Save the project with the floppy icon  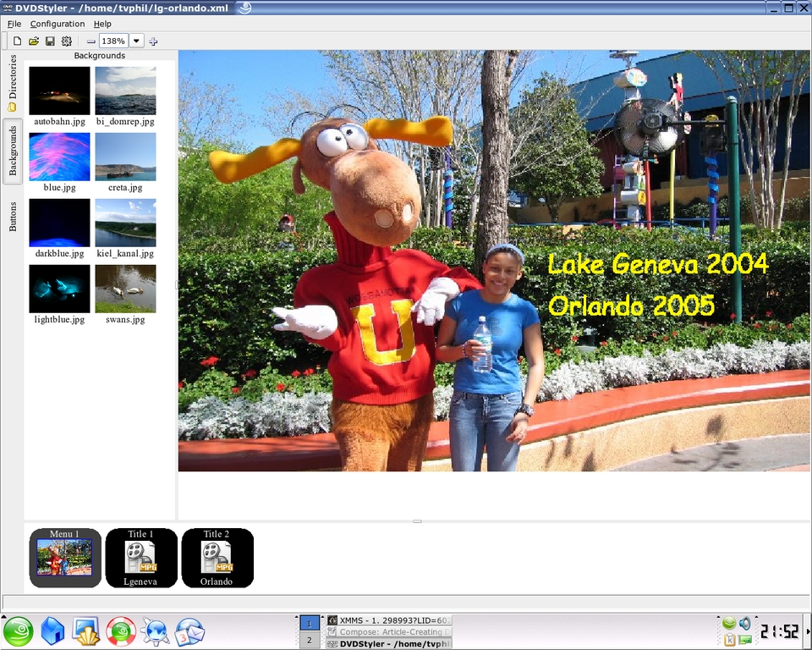pos(50,41)
